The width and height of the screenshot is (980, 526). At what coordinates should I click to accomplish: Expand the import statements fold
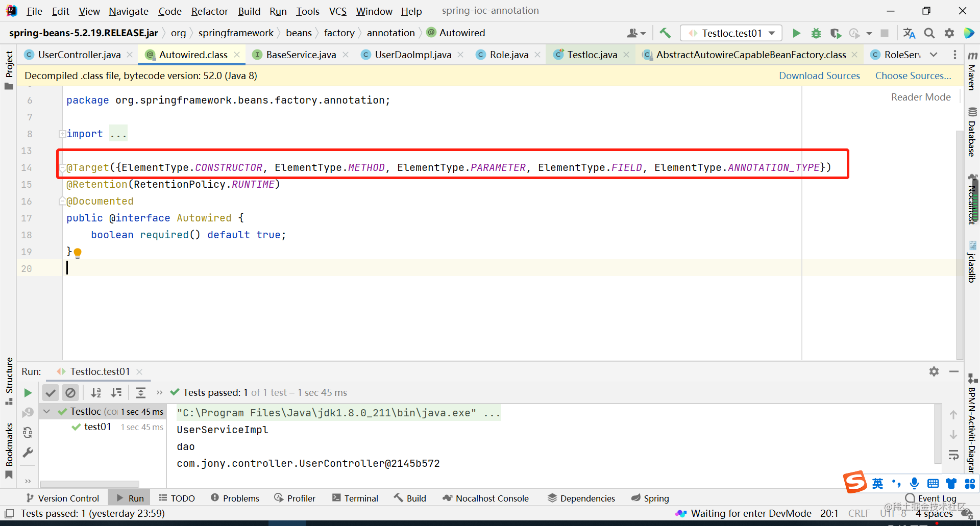pos(62,134)
